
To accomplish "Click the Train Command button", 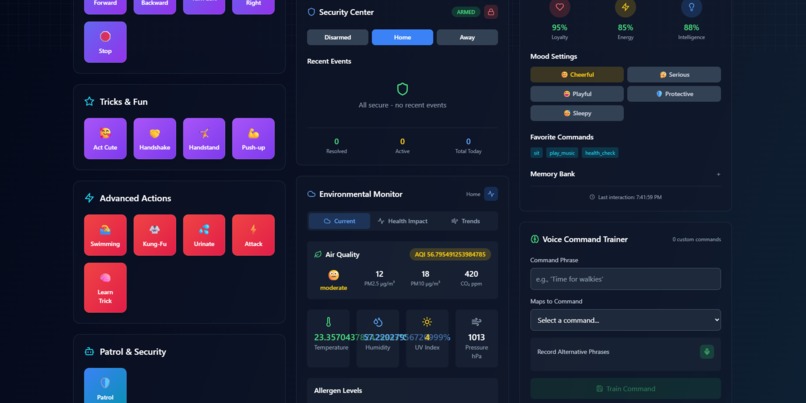I will [626, 389].
